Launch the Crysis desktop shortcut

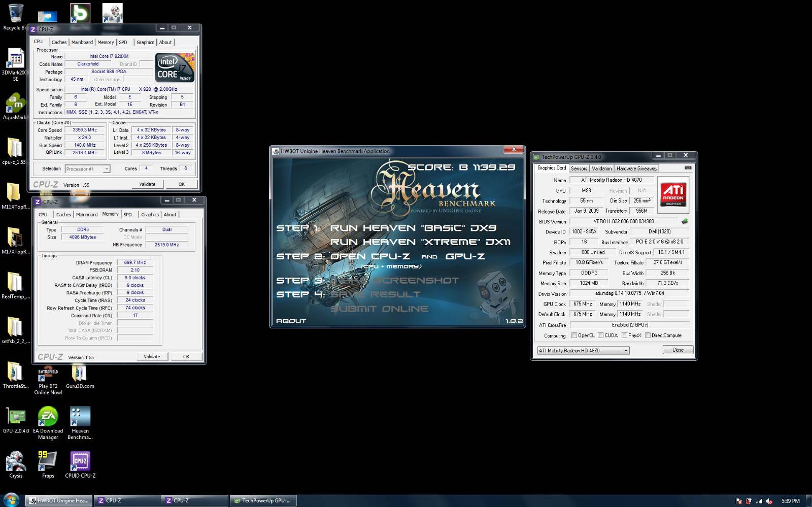click(x=15, y=464)
